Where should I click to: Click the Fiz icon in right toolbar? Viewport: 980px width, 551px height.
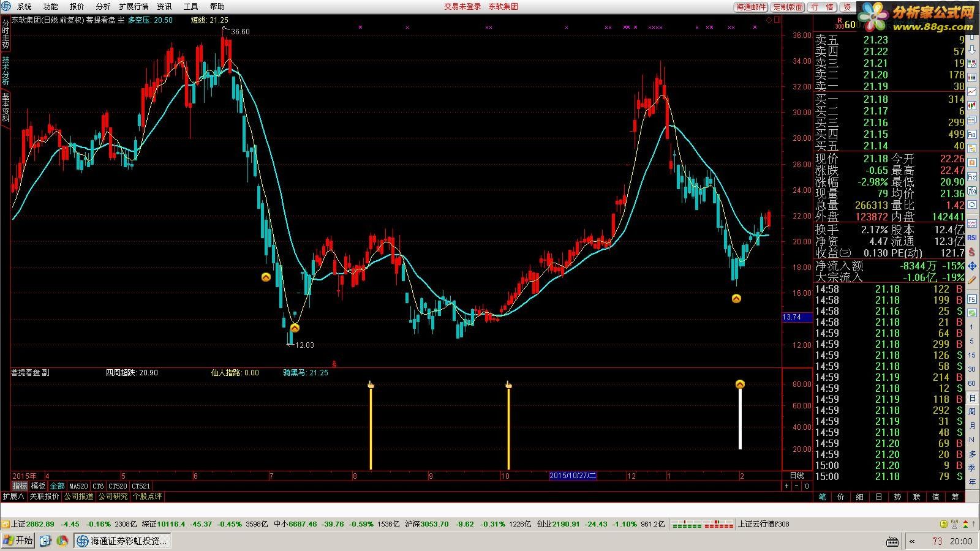[972, 176]
